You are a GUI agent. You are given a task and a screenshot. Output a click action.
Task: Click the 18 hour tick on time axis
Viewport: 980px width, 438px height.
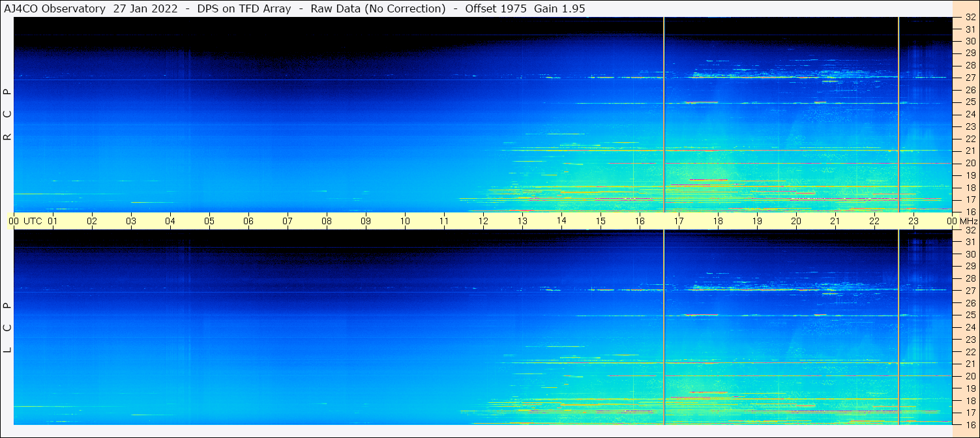point(718,221)
